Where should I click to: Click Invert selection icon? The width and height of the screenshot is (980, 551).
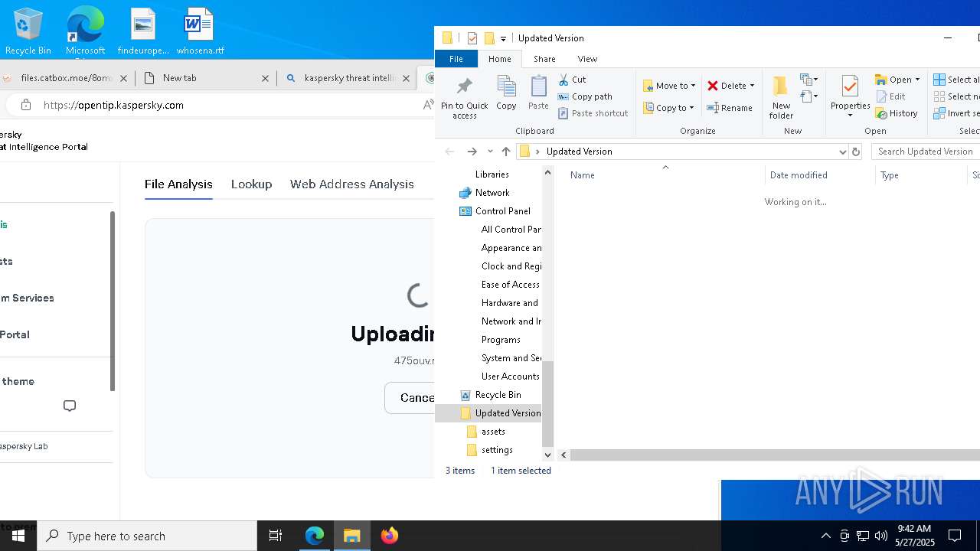point(939,113)
